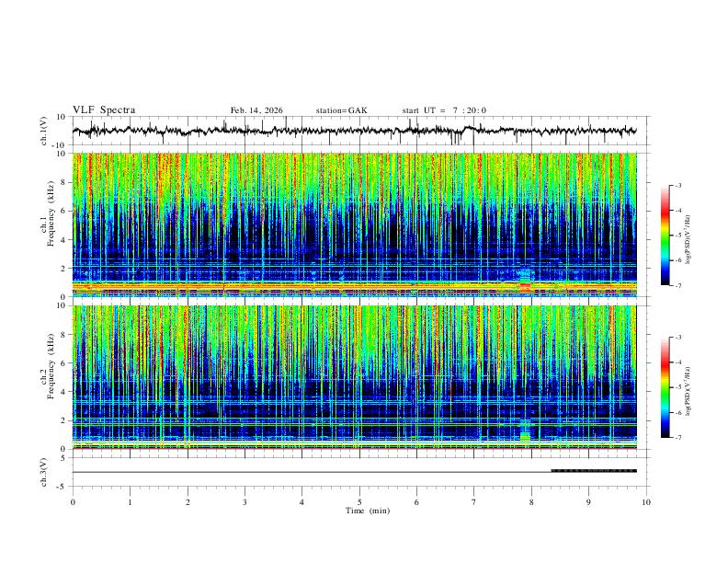Screen dimensions: 728x563
Task: Click the "3" tick on the time axis
Action: click(x=245, y=502)
